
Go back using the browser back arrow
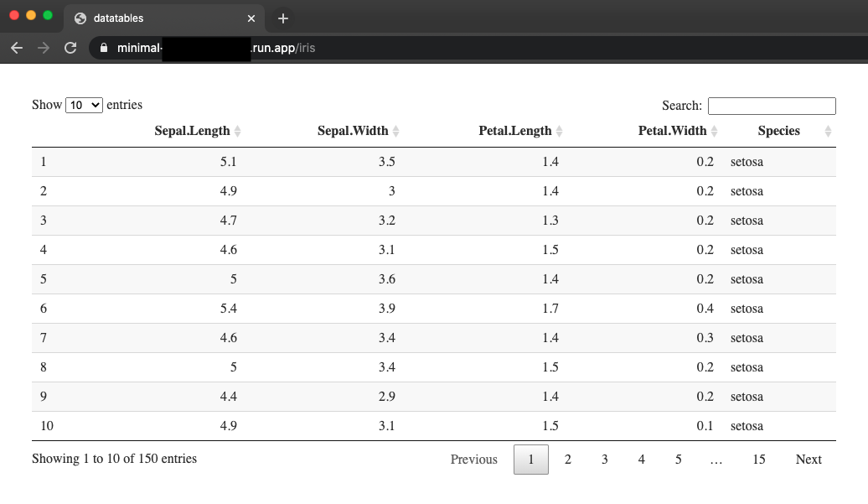coord(17,48)
